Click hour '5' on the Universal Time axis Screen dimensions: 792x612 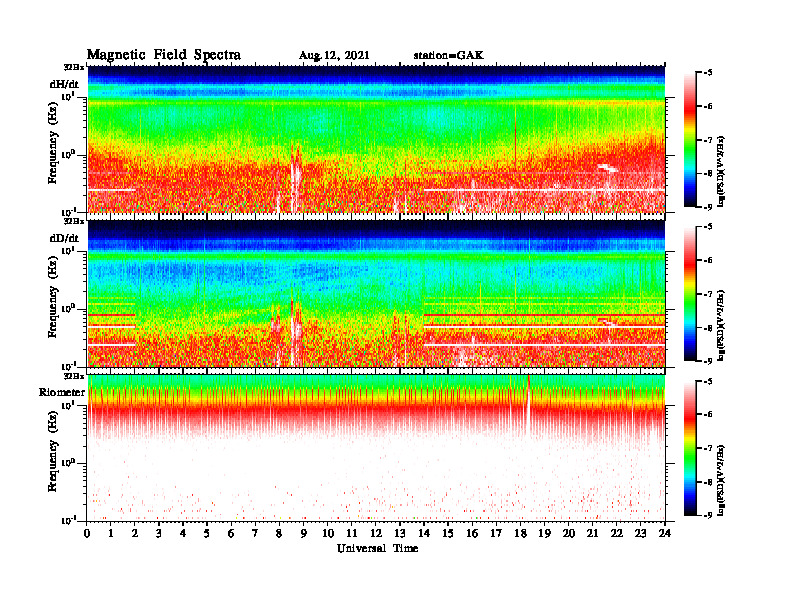(x=207, y=533)
